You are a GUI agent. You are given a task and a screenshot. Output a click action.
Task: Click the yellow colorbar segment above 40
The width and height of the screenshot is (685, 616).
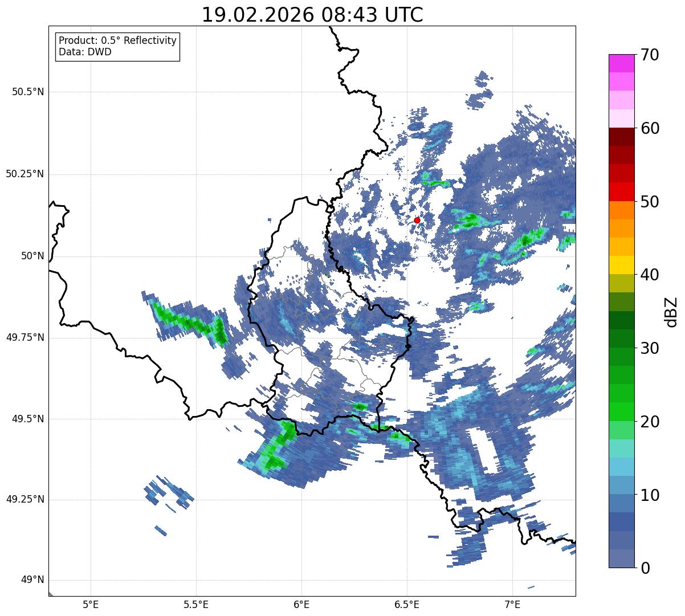[x=621, y=265]
